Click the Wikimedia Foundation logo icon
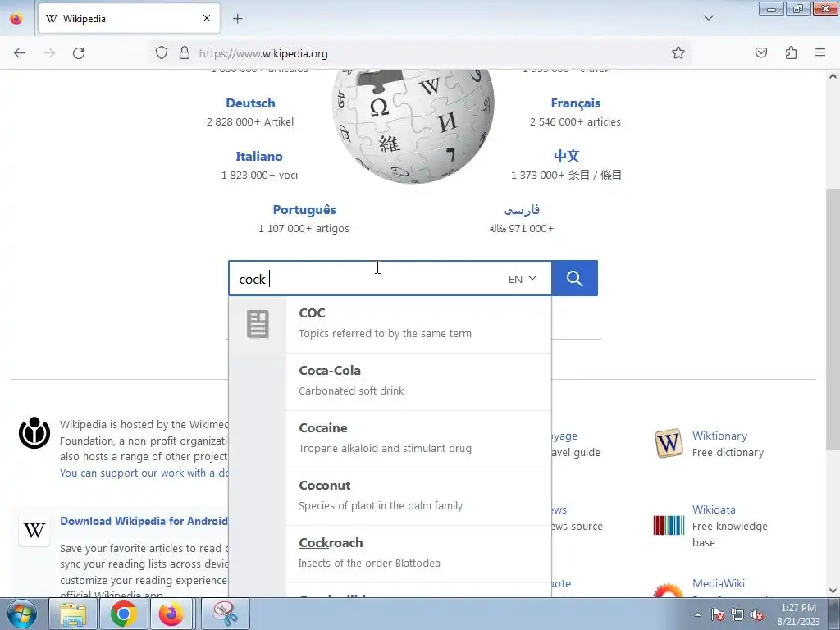The width and height of the screenshot is (840, 630). [34, 432]
